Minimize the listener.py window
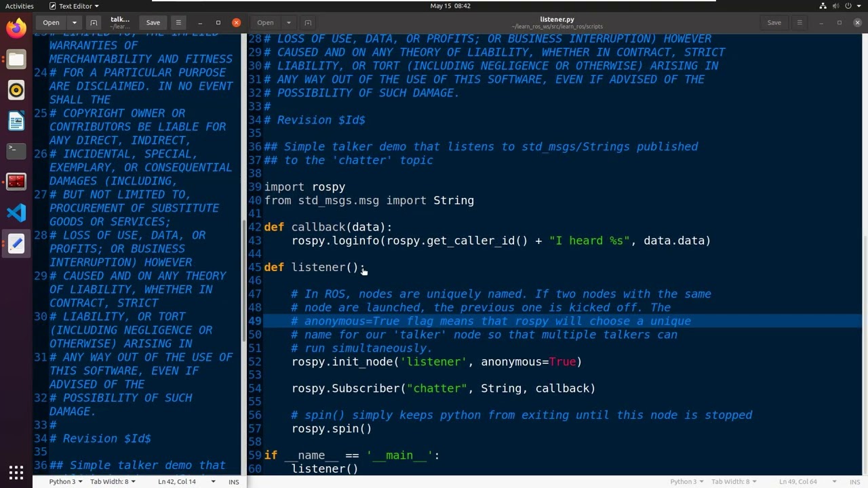This screenshot has height=488, width=868. (821, 22)
